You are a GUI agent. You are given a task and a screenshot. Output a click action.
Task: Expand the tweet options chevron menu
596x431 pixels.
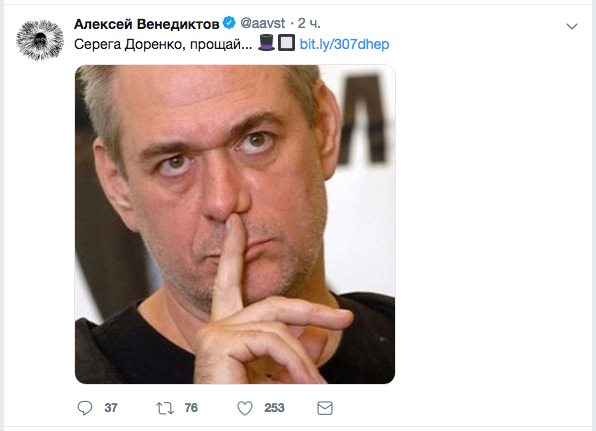pyautogui.click(x=572, y=26)
